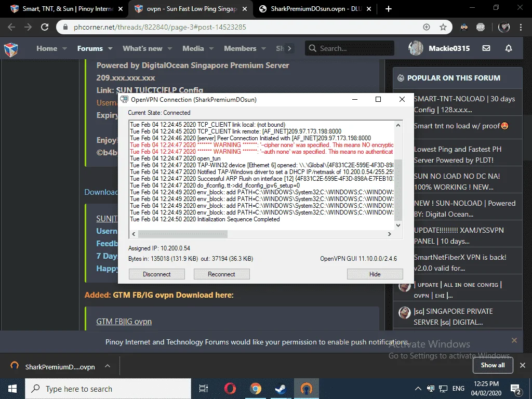Click ENG language indicator
532x399 pixels.
[x=458, y=389]
